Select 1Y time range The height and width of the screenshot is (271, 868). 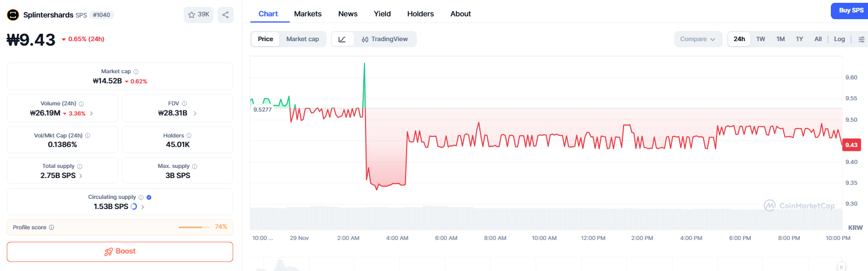coord(799,39)
